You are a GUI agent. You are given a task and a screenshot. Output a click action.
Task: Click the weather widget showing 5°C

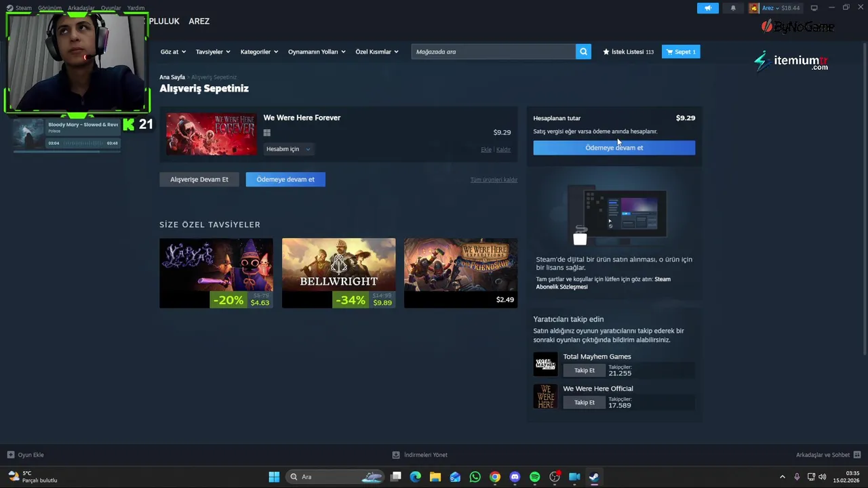(x=33, y=476)
